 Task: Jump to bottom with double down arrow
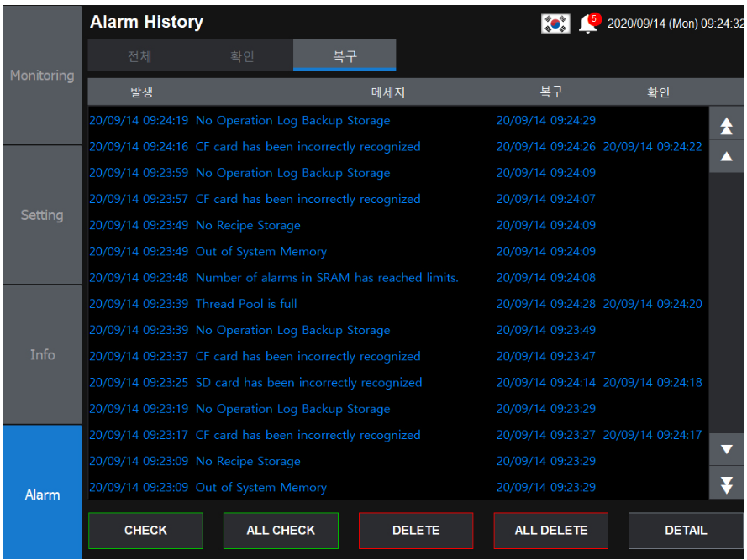click(x=726, y=484)
